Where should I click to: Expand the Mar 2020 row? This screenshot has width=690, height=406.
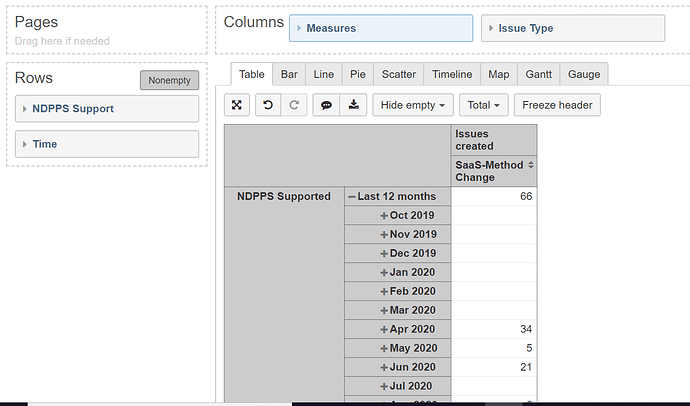[x=384, y=310]
